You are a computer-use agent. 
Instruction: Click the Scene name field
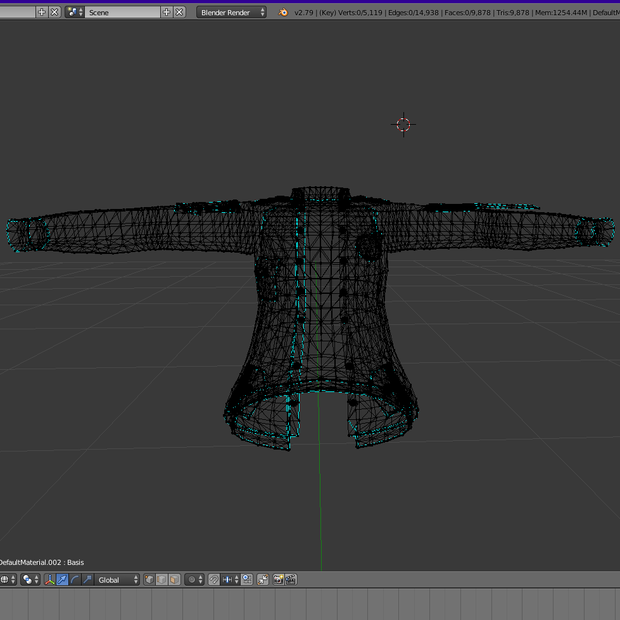pyautogui.click(x=123, y=12)
